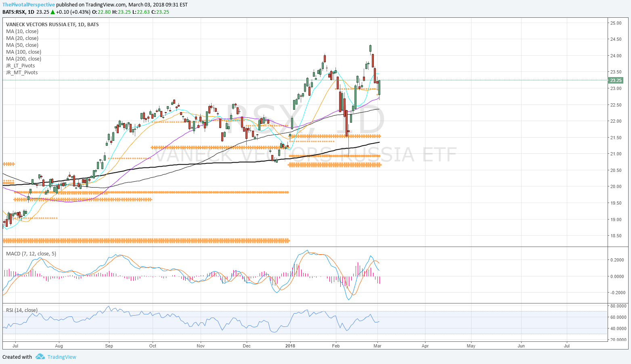Click the 80.0000 RSI axis label
Screen dimensions: 631x364
pos(618,306)
